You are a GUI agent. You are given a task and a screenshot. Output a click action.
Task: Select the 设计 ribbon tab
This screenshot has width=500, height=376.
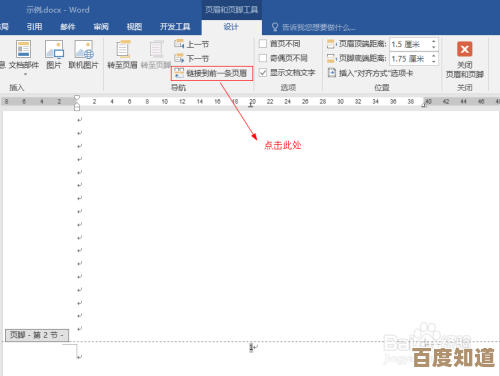click(231, 27)
